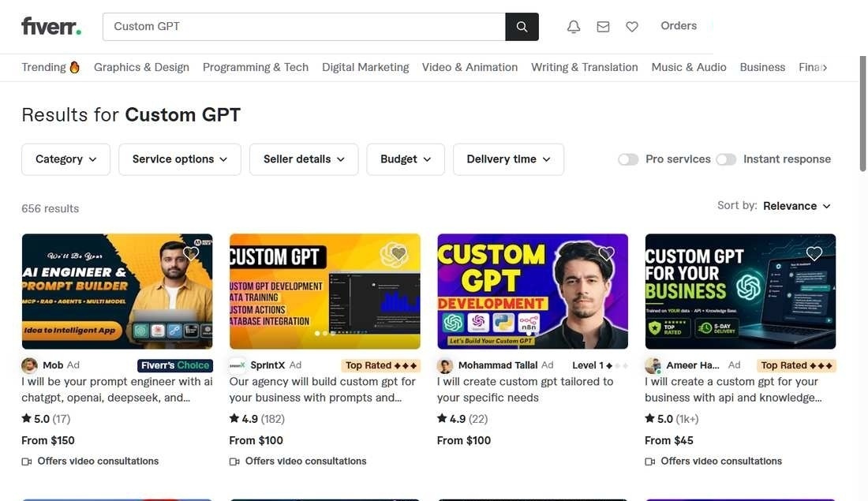The image size is (868, 501).
Task: Open Ameer's custom gpt gig title
Action: 733,390
